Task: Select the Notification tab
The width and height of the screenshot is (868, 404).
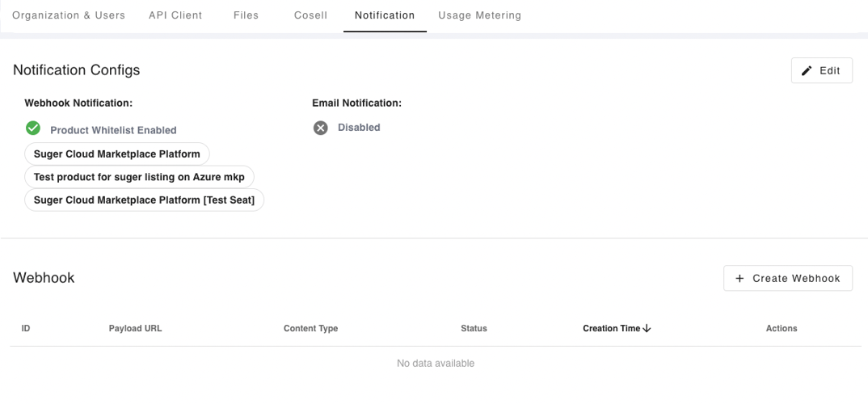Action: 385,15
